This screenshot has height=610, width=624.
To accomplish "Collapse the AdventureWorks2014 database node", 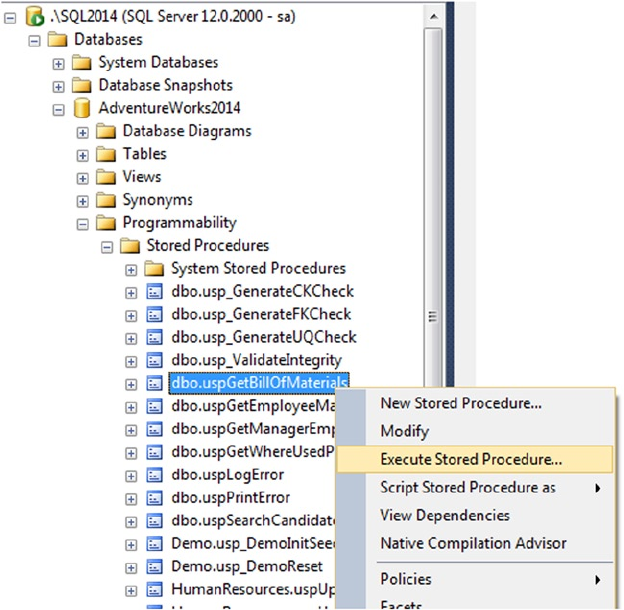I will (x=58, y=110).
